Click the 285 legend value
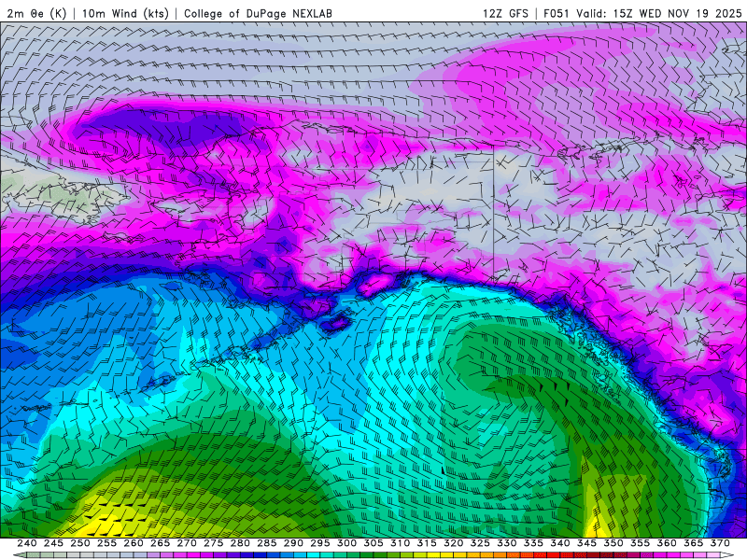The height and width of the screenshot is (560, 747). point(267,543)
